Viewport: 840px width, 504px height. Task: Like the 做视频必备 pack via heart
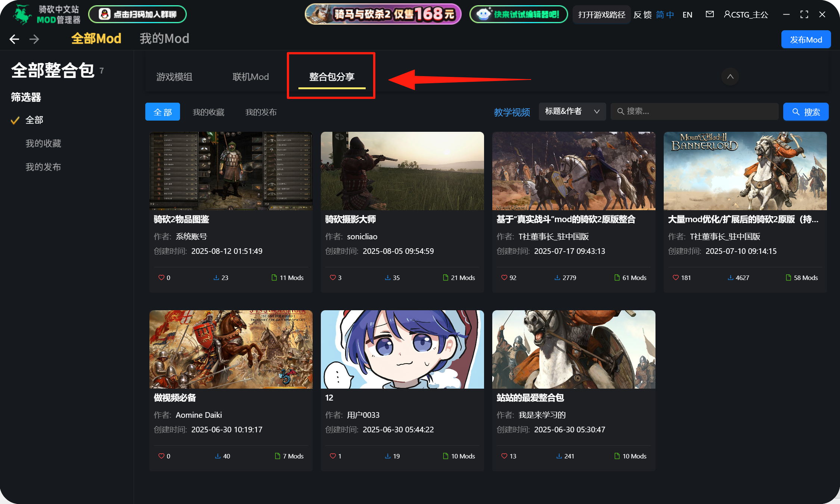[x=161, y=456]
